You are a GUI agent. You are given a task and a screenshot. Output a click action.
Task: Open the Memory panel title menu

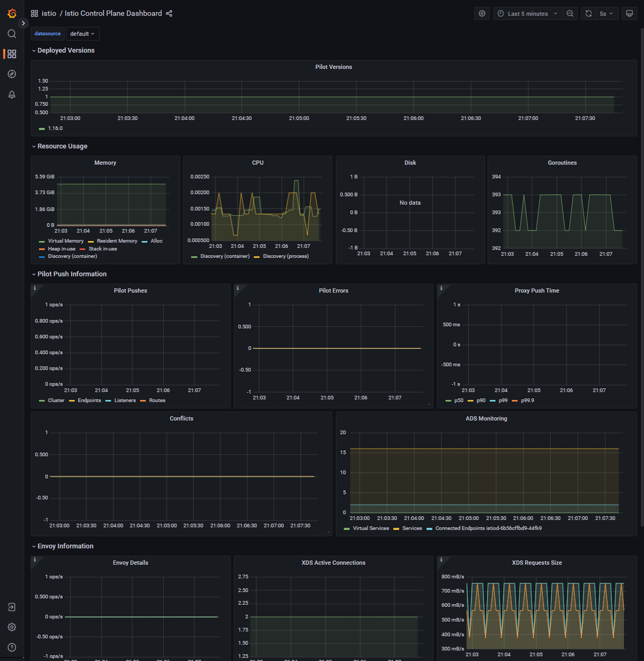pos(105,163)
